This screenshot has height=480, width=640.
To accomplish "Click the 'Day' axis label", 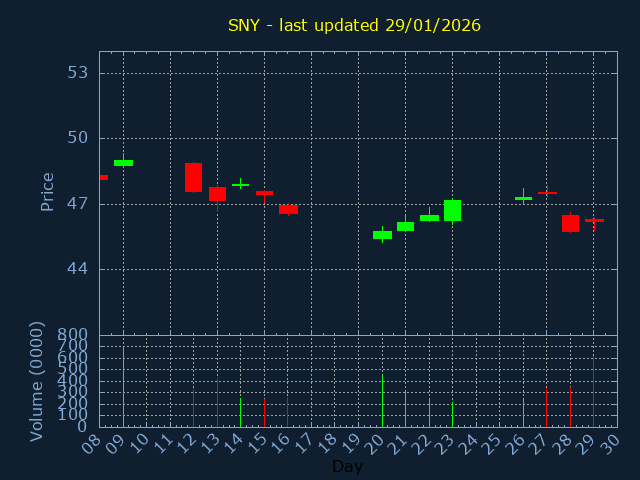I will click(347, 466).
